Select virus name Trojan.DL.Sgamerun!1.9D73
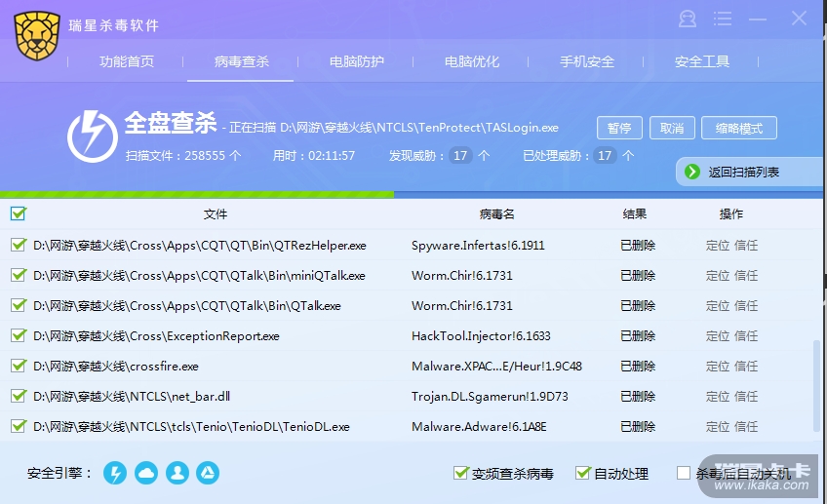The width and height of the screenshot is (827, 504). pos(490,397)
